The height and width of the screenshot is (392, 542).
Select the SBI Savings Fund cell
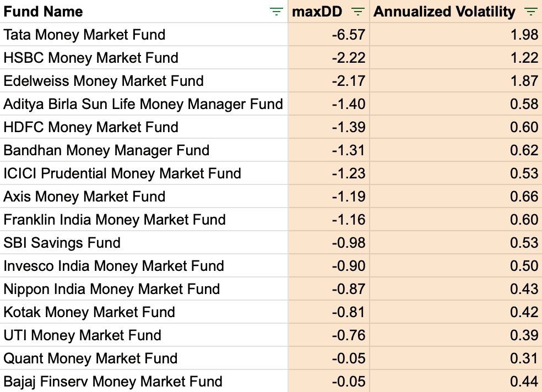(x=62, y=243)
